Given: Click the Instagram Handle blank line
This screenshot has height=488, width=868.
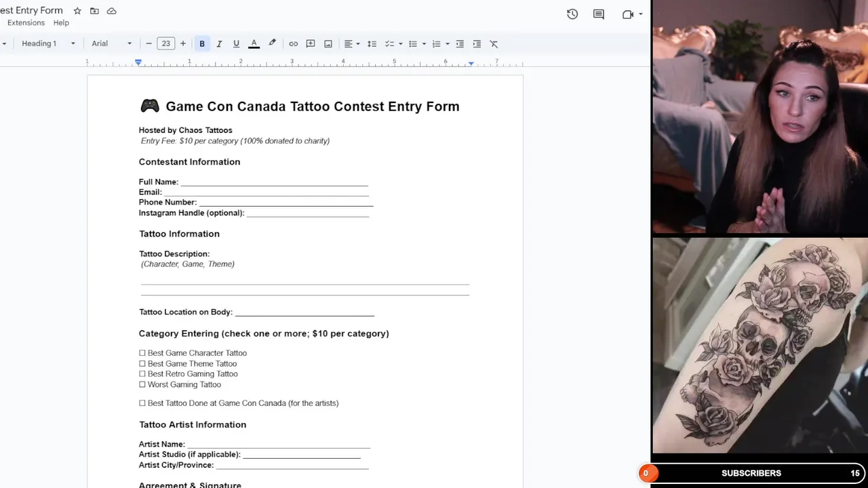Looking at the screenshot, I should [308, 213].
